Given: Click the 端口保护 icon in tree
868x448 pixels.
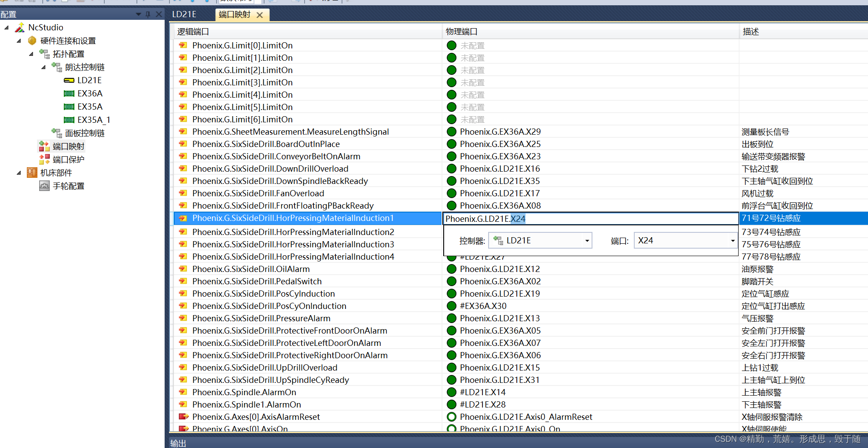Looking at the screenshot, I should [x=44, y=159].
